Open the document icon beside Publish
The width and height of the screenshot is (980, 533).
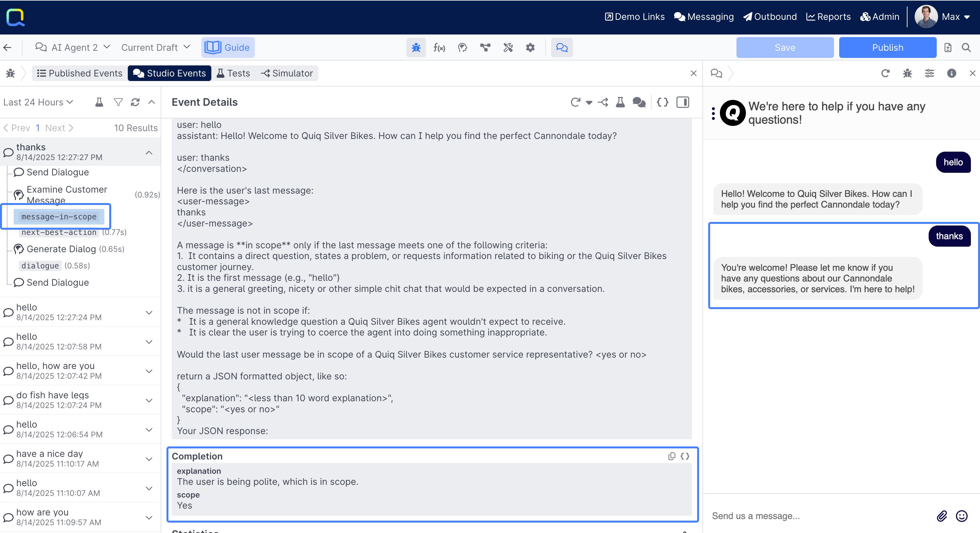pyautogui.click(x=948, y=48)
